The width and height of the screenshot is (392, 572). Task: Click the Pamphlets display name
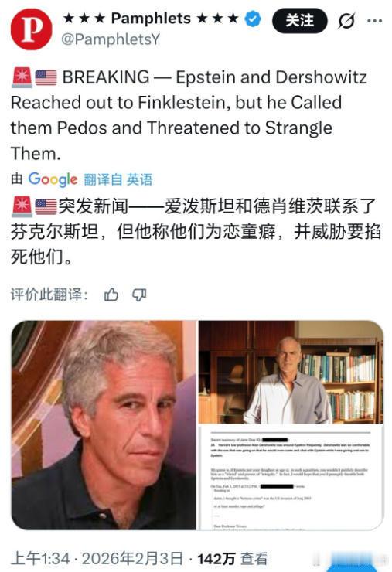tap(151, 19)
